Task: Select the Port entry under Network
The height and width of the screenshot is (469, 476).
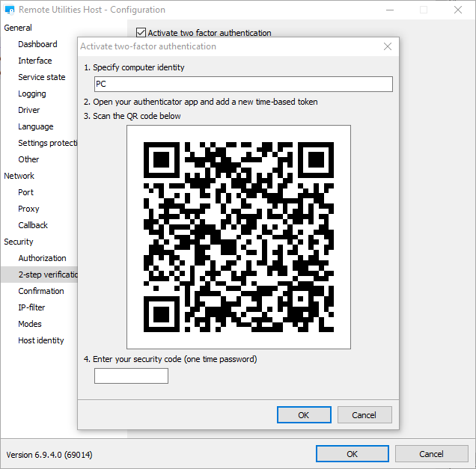Action: (x=25, y=192)
